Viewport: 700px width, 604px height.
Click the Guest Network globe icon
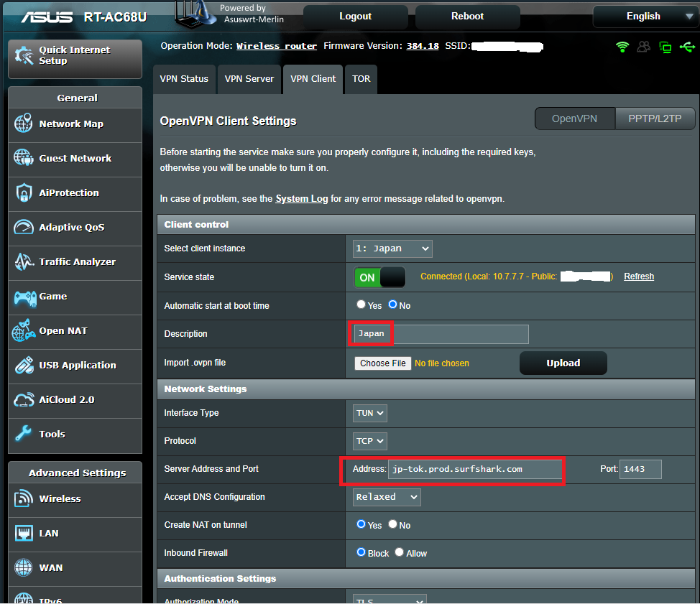coord(24,158)
